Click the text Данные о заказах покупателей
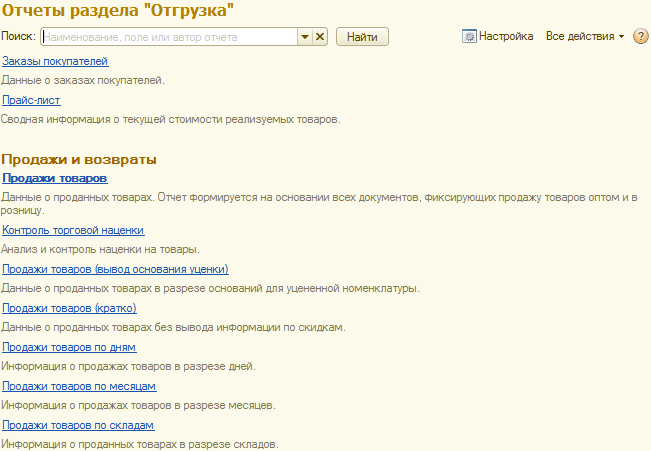Viewport: 651px width, 451px height. (83, 80)
